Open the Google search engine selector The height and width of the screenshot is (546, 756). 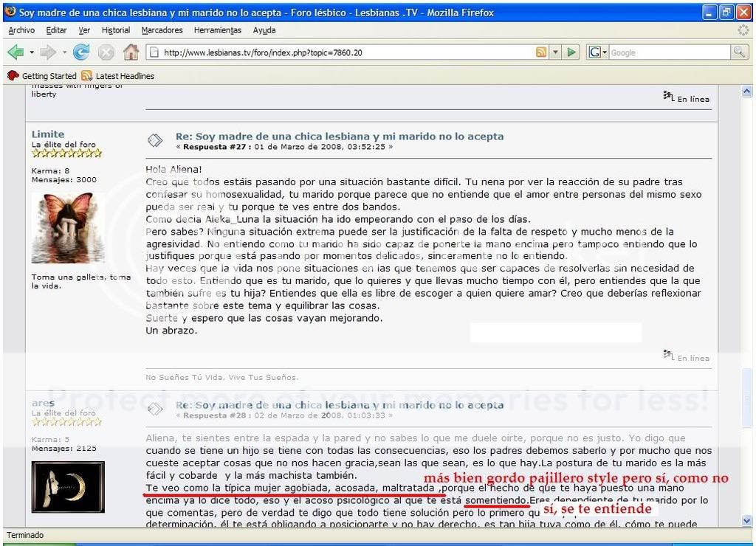click(x=597, y=52)
